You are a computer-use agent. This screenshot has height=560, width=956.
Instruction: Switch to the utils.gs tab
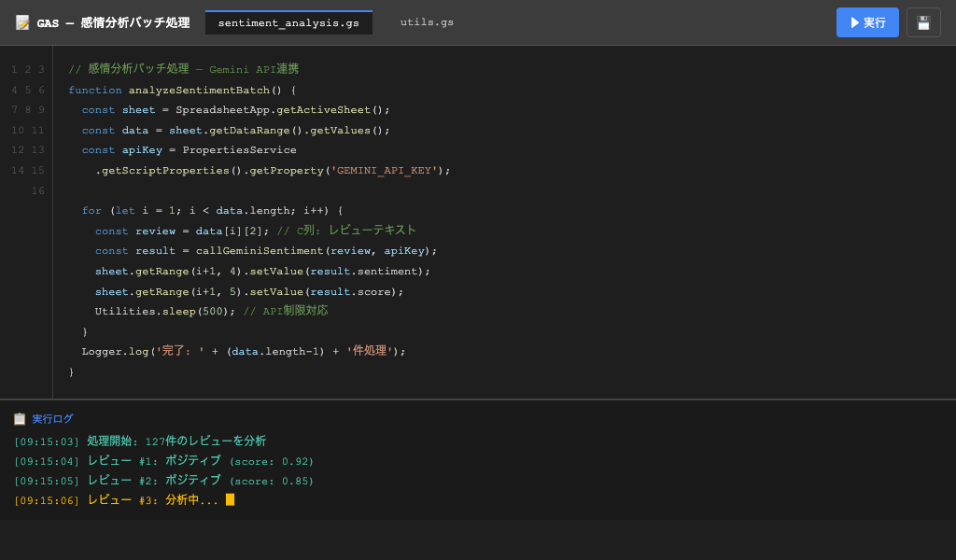coord(427,22)
